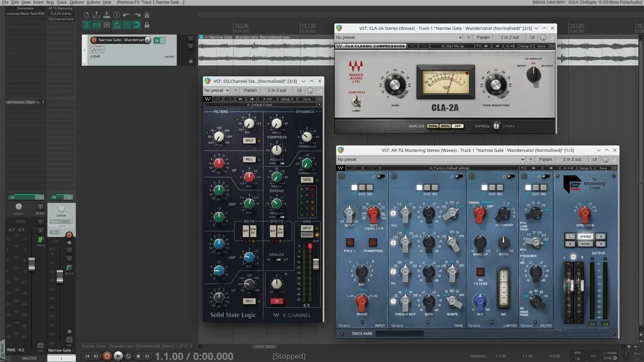Toggle auto-crossfade icon in toolbar
The image size is (644, 362).
(x=86, y=25)
